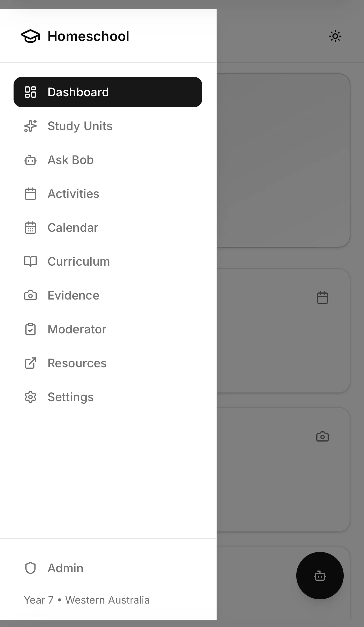Click the Year 7 Western Australia label
Image resolution: width=364 pixels, height=627 pixels.
[87, 600]
